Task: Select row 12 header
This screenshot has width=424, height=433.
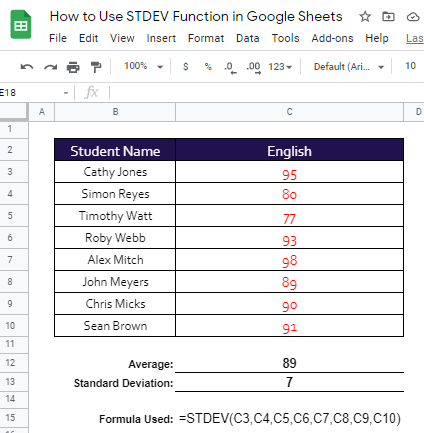Action: click(x=14, y=362)
